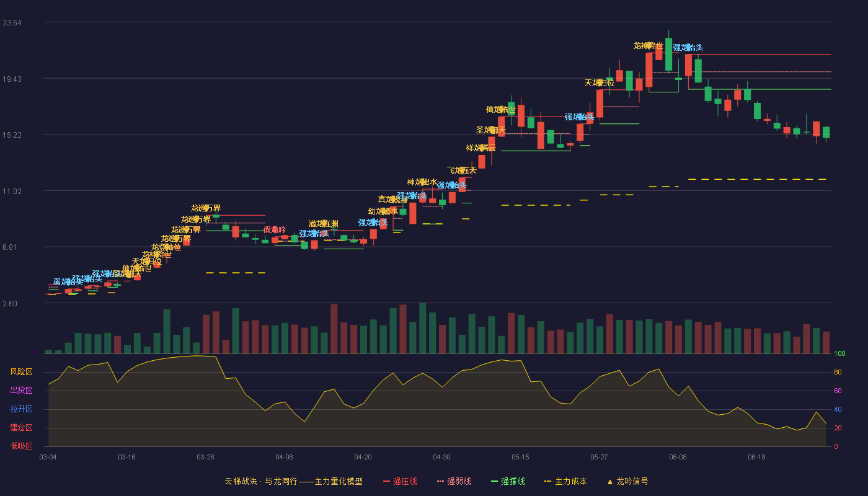The image size is (868, 496).
Task: Click the 神龙出水 signal marker
Action: tap(422, 182)
